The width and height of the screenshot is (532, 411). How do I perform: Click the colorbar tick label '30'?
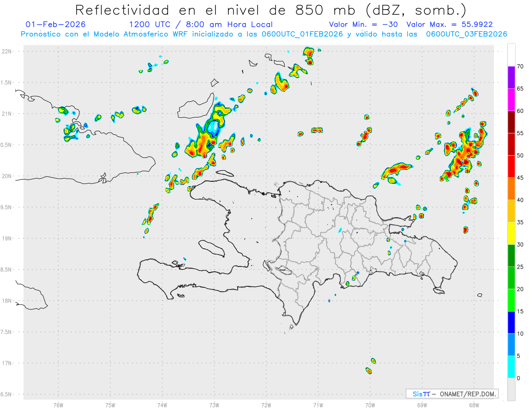[520, 245]
